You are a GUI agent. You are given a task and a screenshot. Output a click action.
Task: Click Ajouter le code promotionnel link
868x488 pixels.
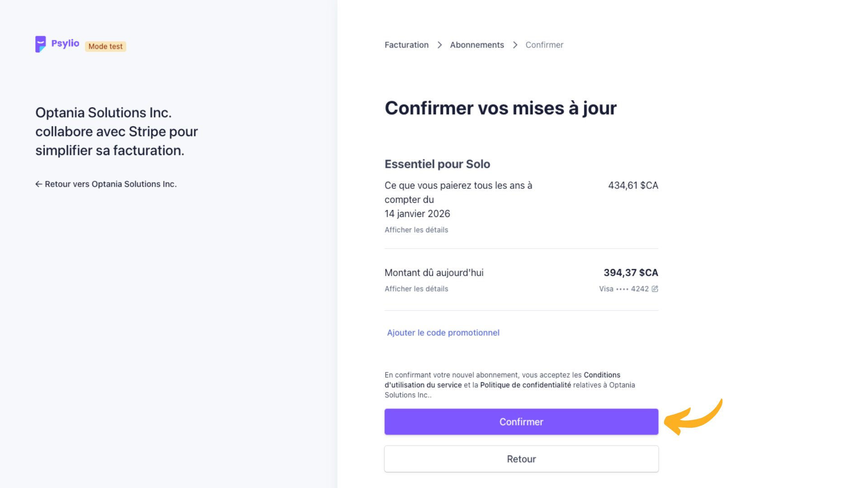tap(443, 333)
